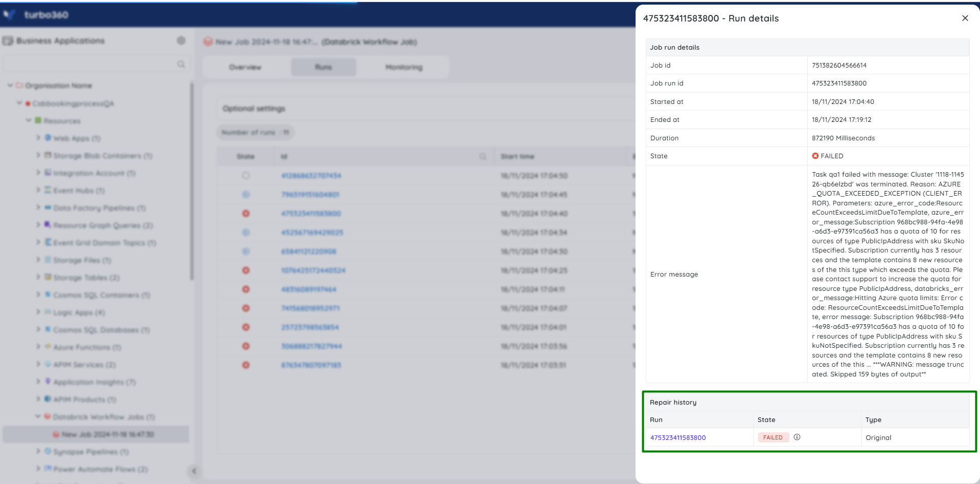
Task: Click info icon next to FAILED badge
Action: point(797,437)
